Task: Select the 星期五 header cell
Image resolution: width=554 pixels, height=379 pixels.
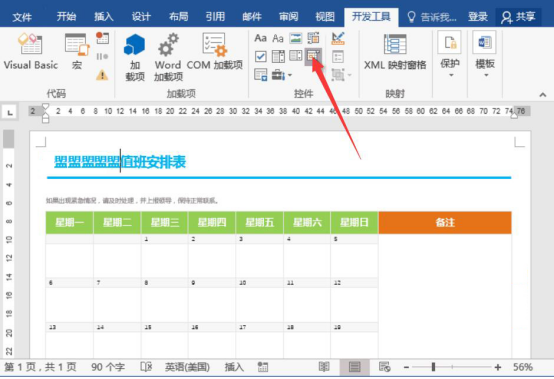Action: click(260, 223)
